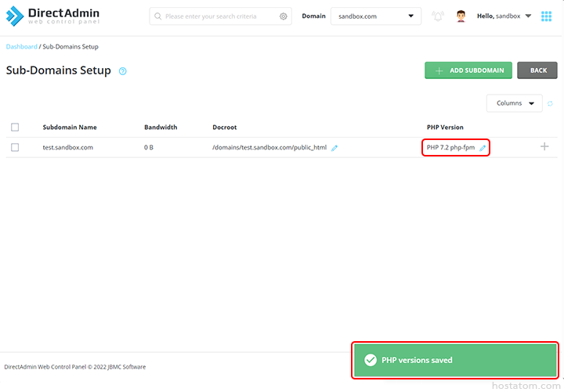Edit docroot pencil icon for test.sandbox.com
Screen dimensions: 564x392
point(334,147)
